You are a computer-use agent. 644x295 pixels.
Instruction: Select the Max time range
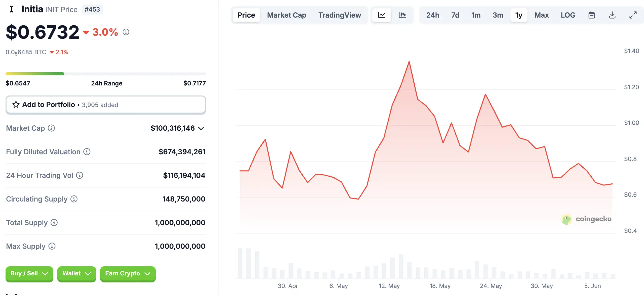[x=541, y=15]
